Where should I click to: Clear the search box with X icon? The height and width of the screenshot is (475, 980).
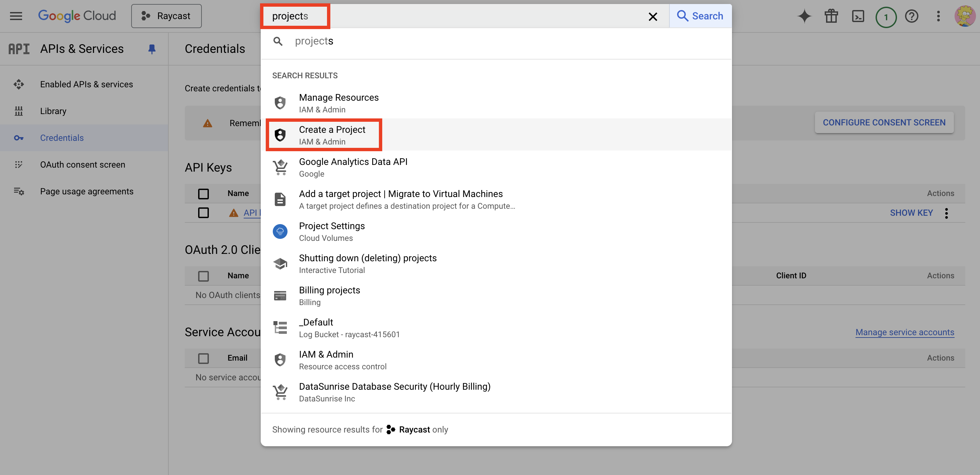(x=653, y=16)
